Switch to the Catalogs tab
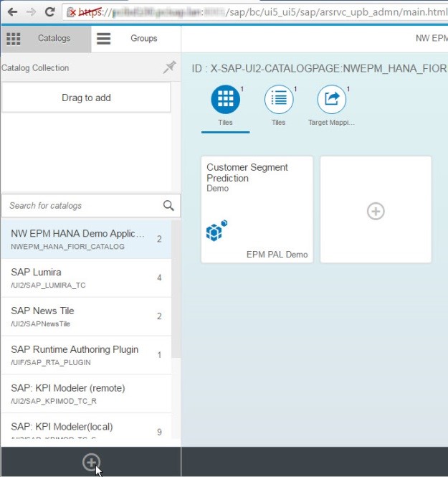The height and width of the screenshot is (477, 448). point(47,39)
